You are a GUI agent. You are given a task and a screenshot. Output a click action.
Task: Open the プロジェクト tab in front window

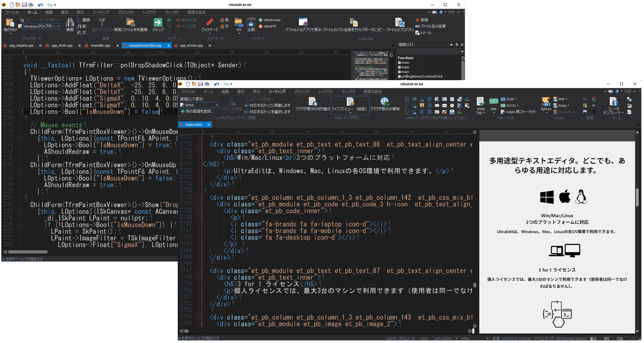pos(302,91)
